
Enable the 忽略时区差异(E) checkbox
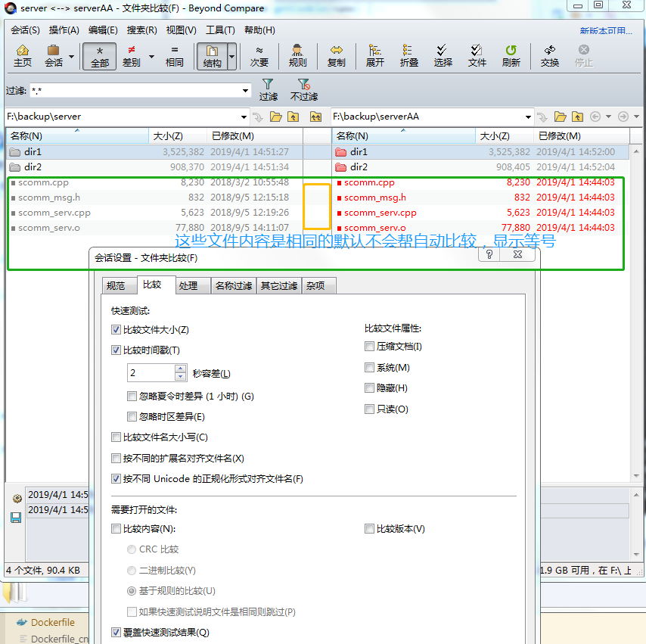coord(132,417)
